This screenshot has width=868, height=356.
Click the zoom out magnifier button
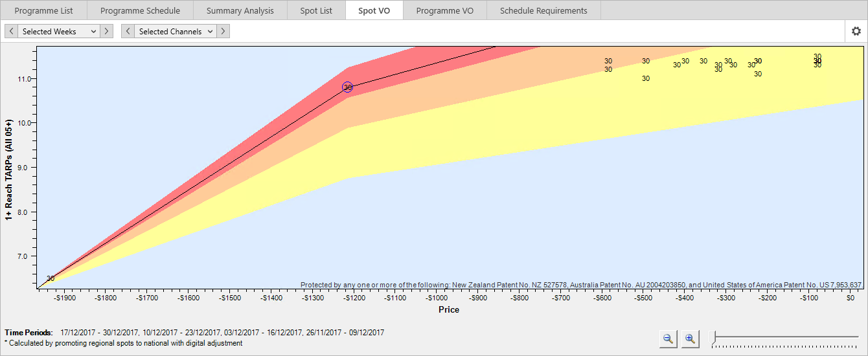[668, 338]
